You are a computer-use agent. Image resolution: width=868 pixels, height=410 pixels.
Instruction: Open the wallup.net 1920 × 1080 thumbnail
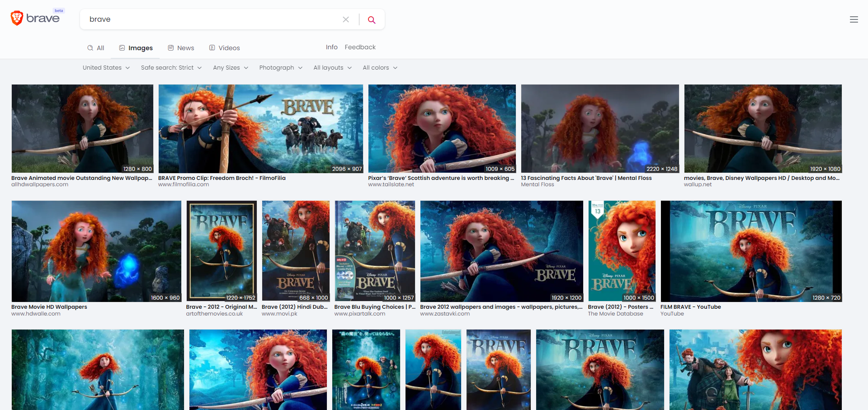click(763, 129)
